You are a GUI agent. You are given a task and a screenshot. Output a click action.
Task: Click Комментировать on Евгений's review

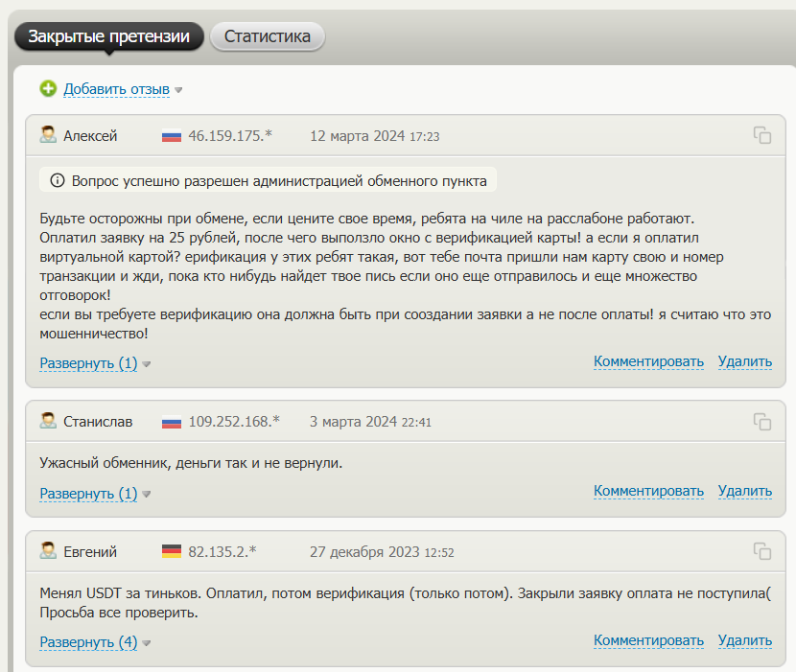(x=648, y=640)
